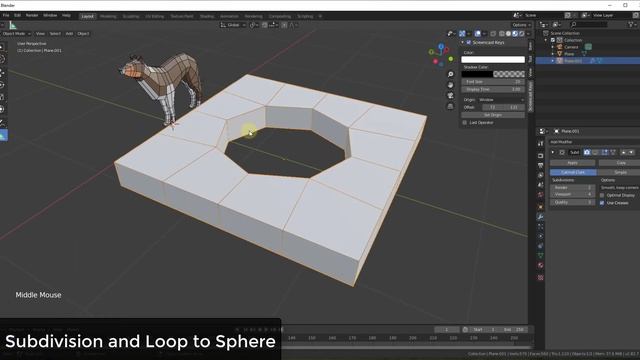Adjust the Font Size slider field

493,82
